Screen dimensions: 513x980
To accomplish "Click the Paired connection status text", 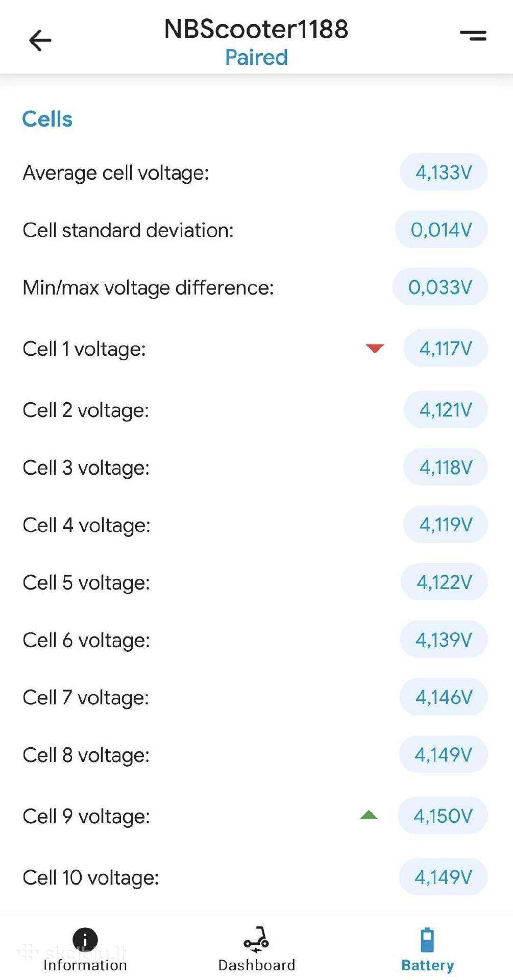I will coord(256,57).
